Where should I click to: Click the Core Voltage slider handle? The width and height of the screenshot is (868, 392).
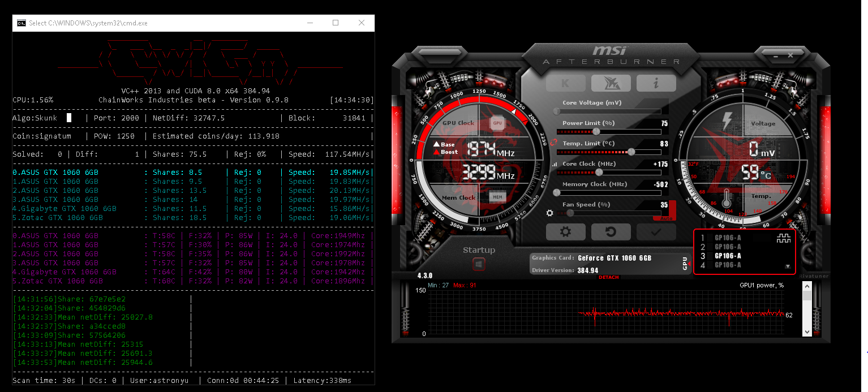tap(557, 111)
